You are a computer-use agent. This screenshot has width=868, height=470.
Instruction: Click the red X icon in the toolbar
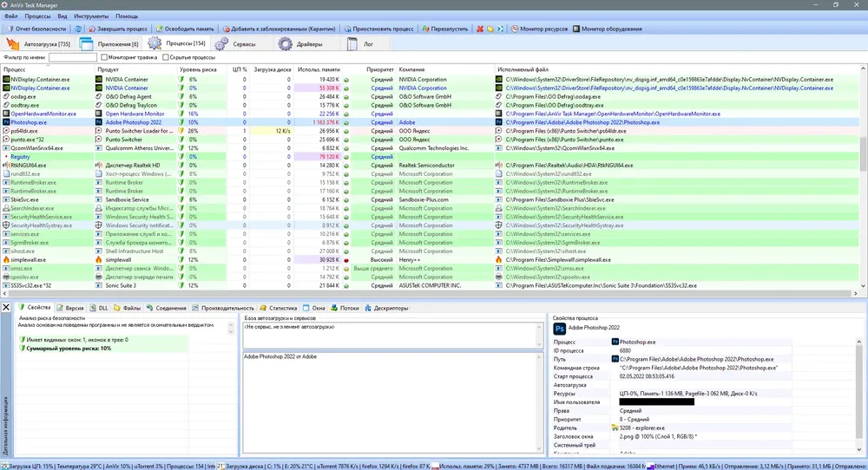480,29
